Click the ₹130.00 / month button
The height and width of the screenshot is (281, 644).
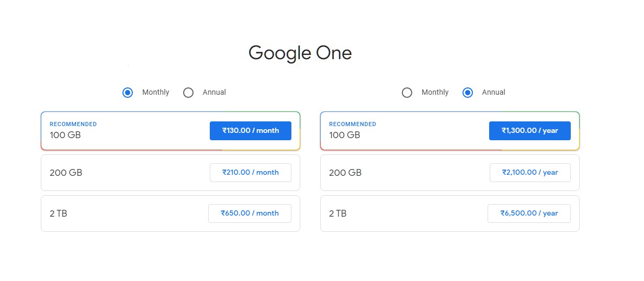251,131
